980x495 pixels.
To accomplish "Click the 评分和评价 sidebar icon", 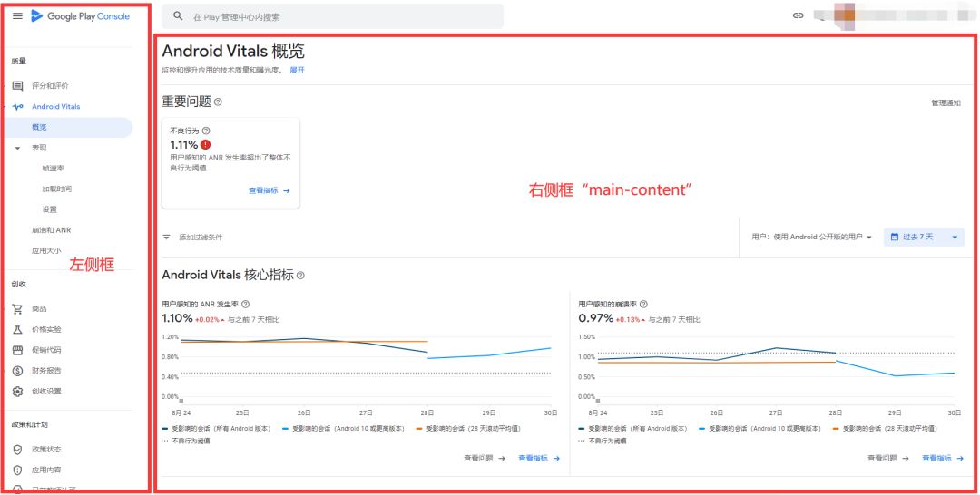I will coord(17,86).
